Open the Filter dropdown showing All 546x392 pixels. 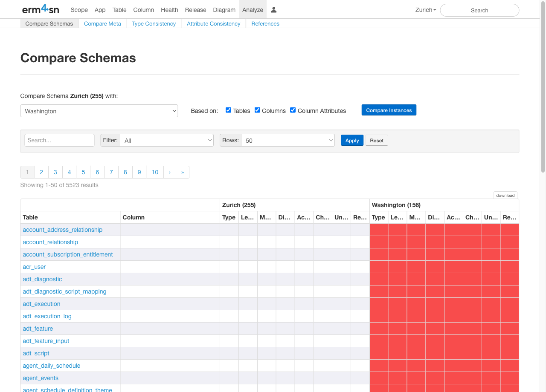167,140
